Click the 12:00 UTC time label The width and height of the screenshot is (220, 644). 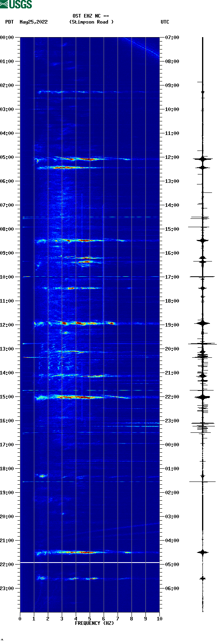(172, 157)
